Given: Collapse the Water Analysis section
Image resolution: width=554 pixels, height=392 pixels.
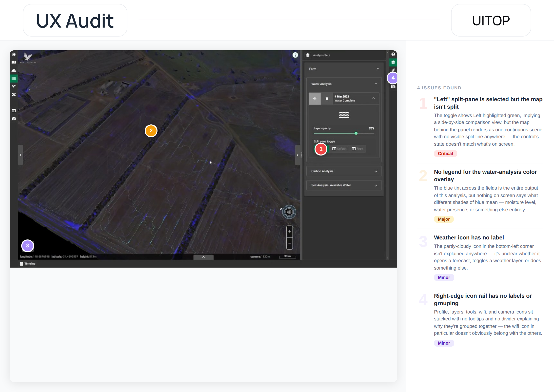Looking at the screenshot, I should point(376,84).
